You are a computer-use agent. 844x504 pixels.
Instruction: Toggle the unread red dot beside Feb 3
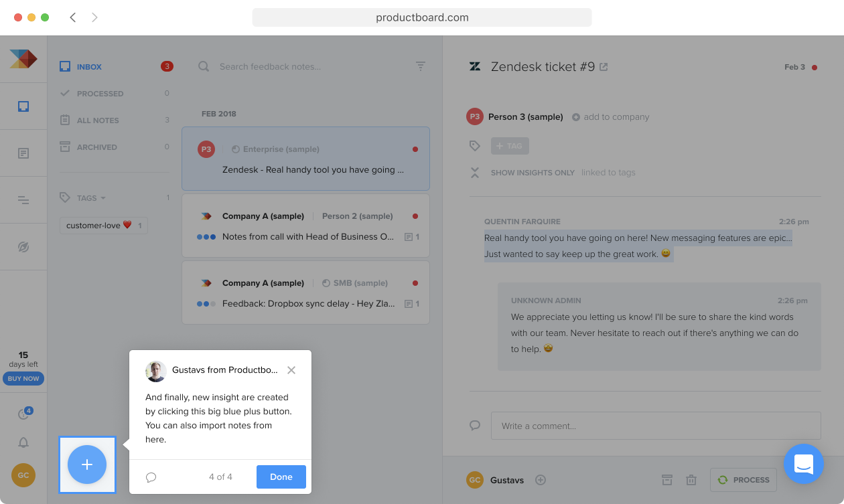[x=815, y=67]
